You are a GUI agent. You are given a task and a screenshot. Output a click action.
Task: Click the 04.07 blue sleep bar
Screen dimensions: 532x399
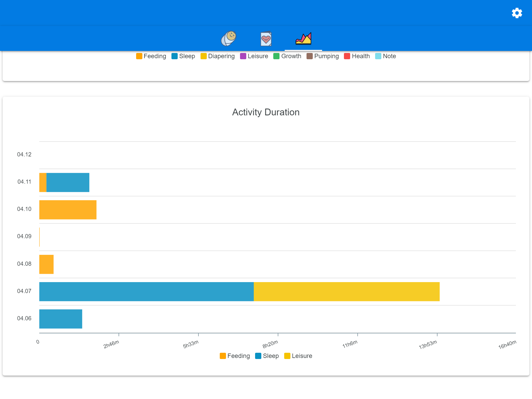[x=146, y=291]
